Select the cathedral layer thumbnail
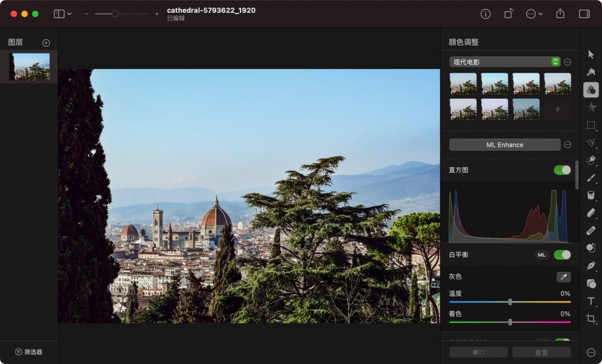Image resolution: width=602 pixels, height=364 pixels. pos(29,67)
